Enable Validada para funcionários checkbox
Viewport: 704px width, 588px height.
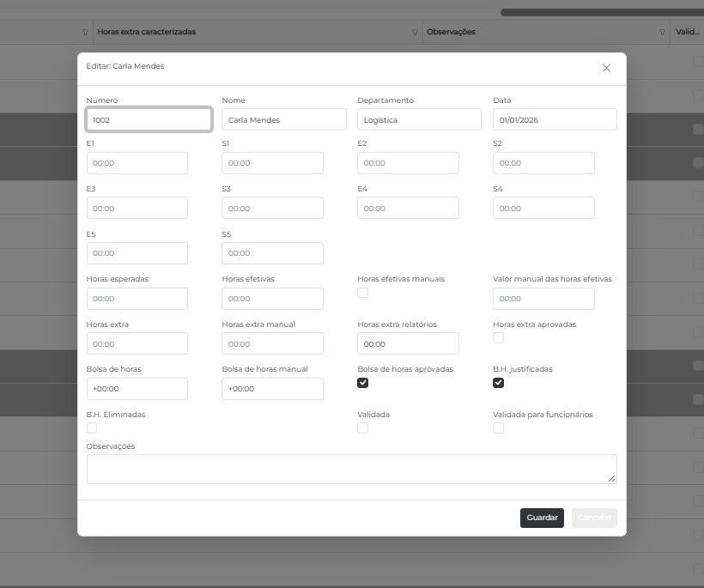498,427
